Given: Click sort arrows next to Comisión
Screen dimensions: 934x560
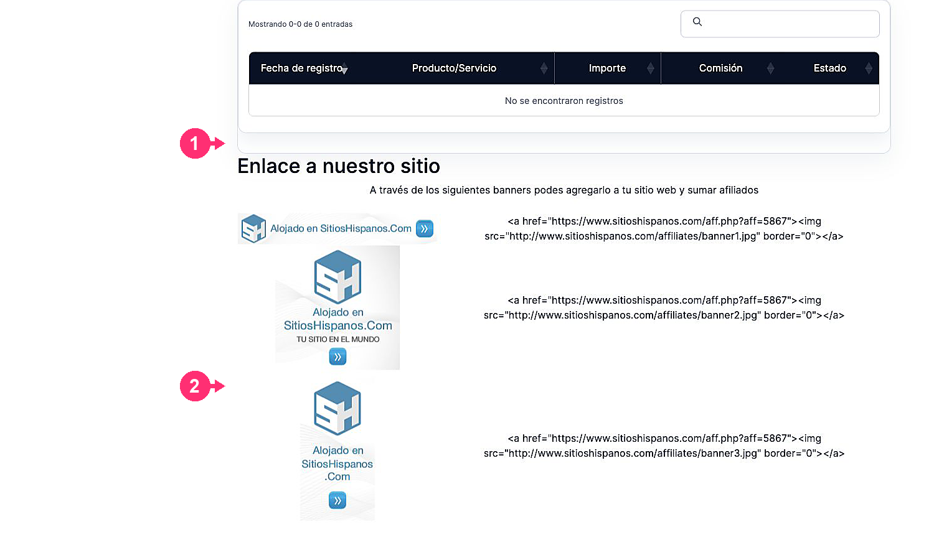Looking at the screenshot, I should (770, 68).
